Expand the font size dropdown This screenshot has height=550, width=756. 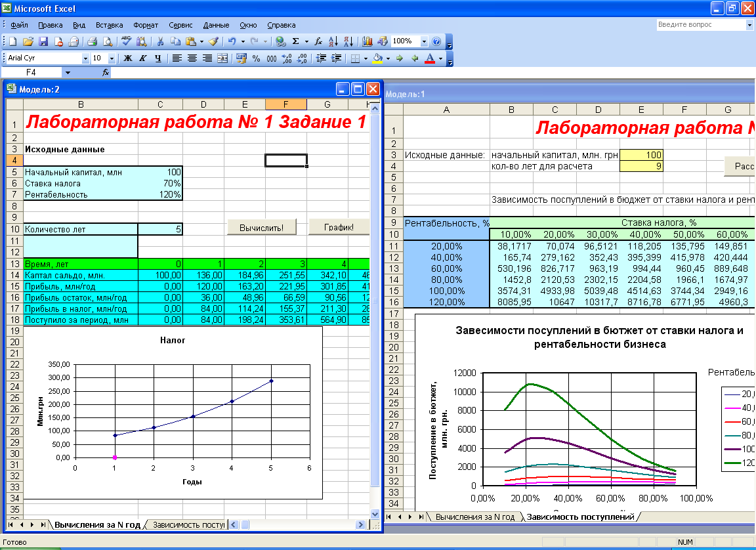(x=112, y=58)
